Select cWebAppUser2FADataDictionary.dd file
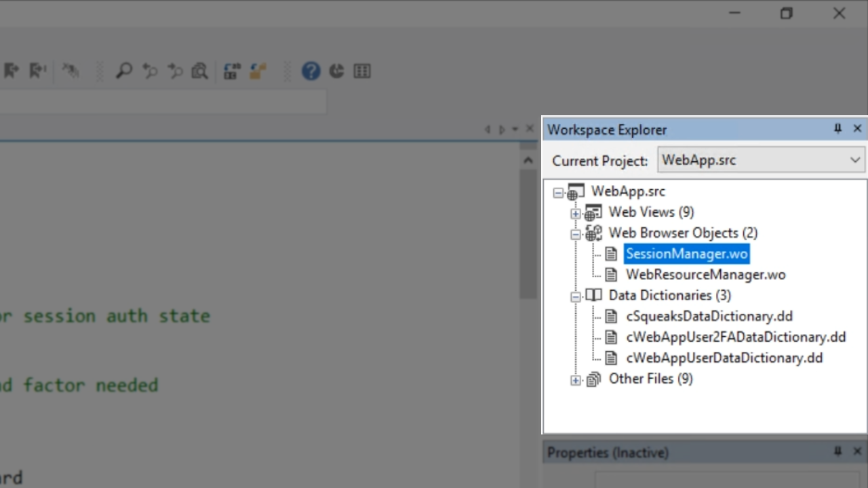 coord(736,337)
